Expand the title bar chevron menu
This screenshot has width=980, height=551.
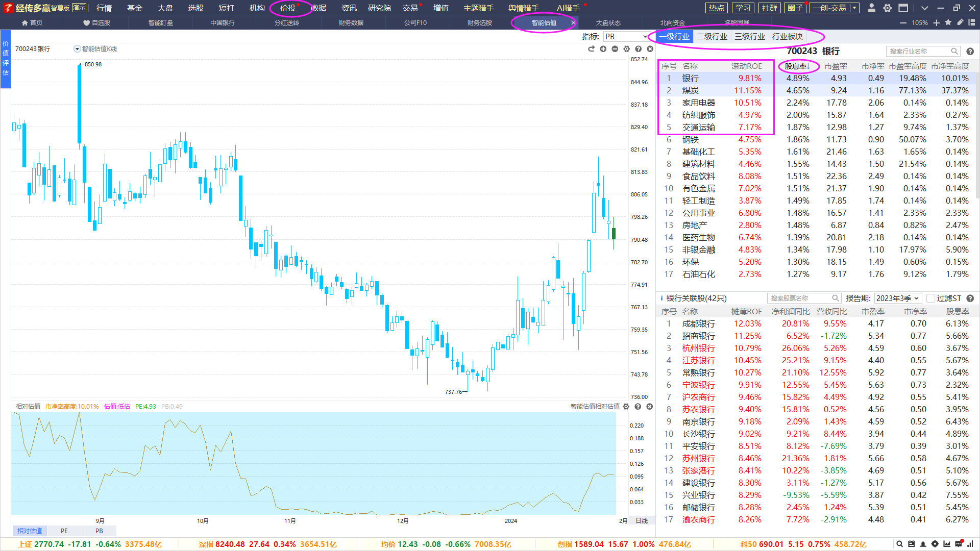(924, 8)
